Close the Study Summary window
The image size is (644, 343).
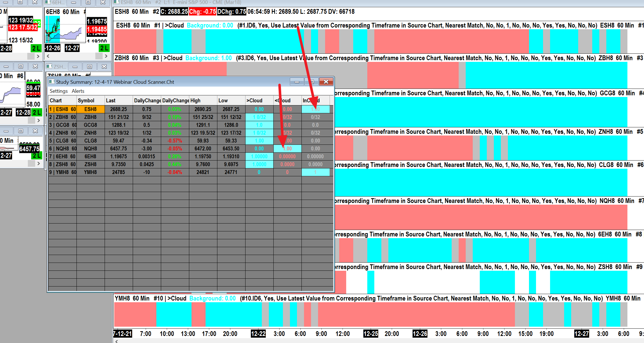pyautogui.click(x=326, y=82)
